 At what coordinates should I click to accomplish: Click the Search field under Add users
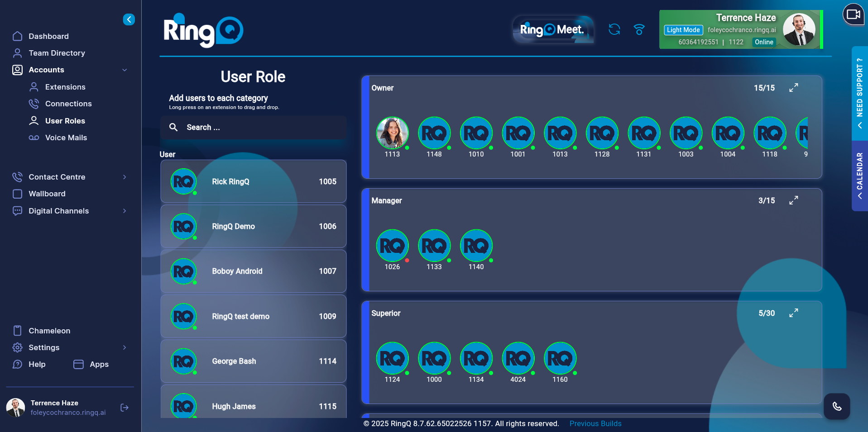(x=253, y=127)
